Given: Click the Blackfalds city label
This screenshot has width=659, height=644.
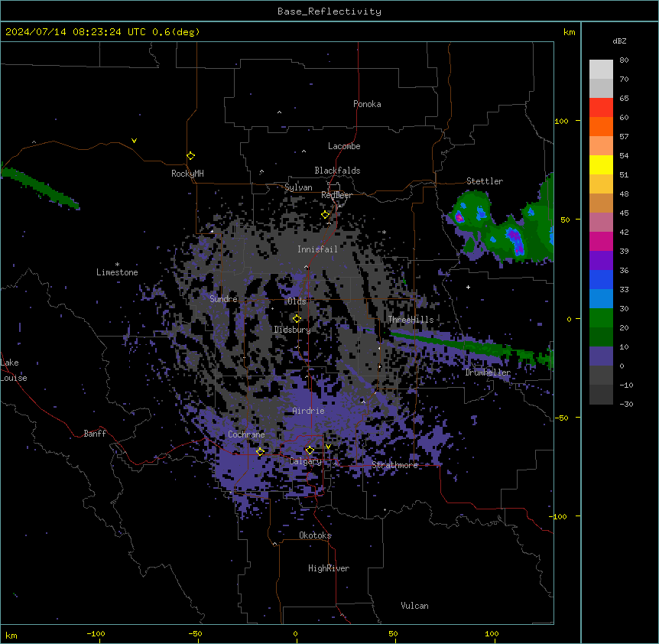Looking at the screenshot, I should pyautogui.click(x=337, y=171).
